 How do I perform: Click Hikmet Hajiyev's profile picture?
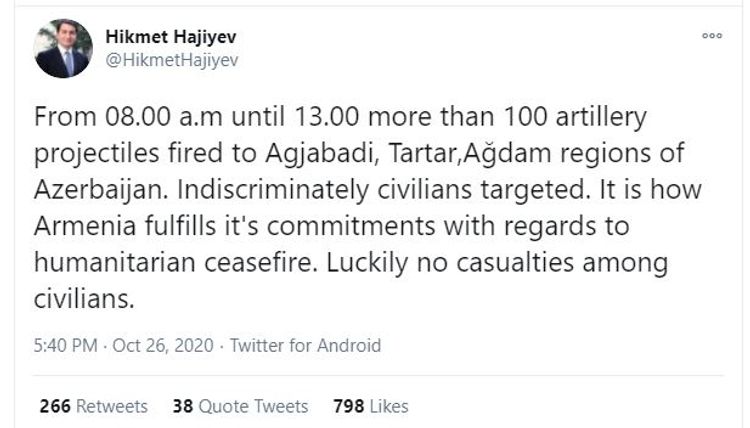(64, 48)
